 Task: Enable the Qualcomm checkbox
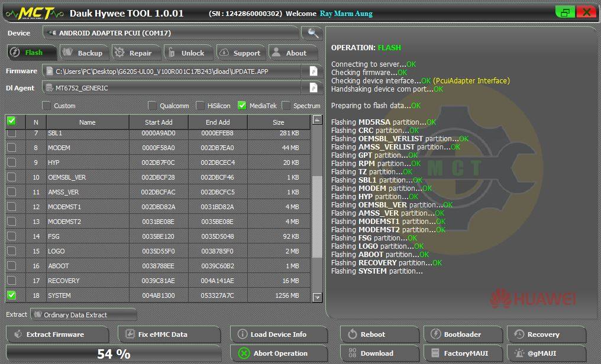click(x=152, y=106)
